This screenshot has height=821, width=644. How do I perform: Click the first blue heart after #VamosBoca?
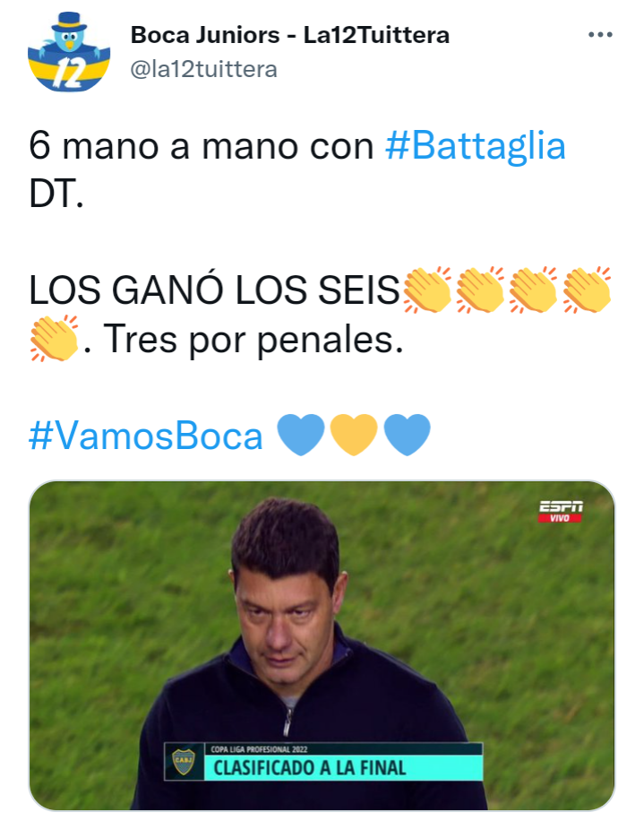point(300,435)
